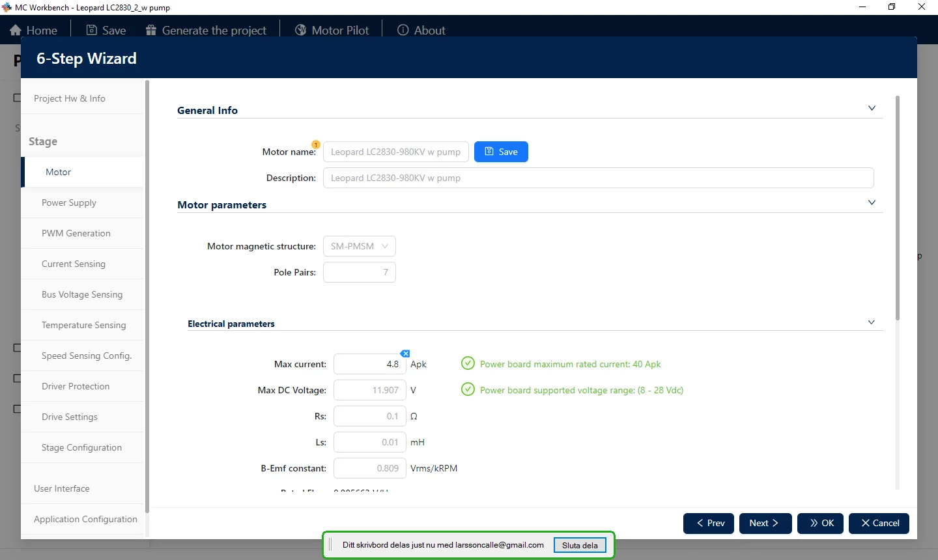Open User Interface section in sidebar
The image size is (938, 560).
tap(82, 488)
